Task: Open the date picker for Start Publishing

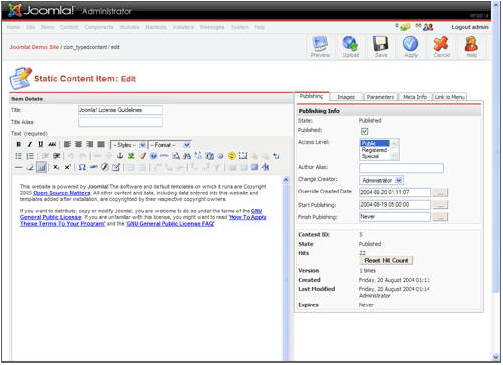Action: coord(440,204)
